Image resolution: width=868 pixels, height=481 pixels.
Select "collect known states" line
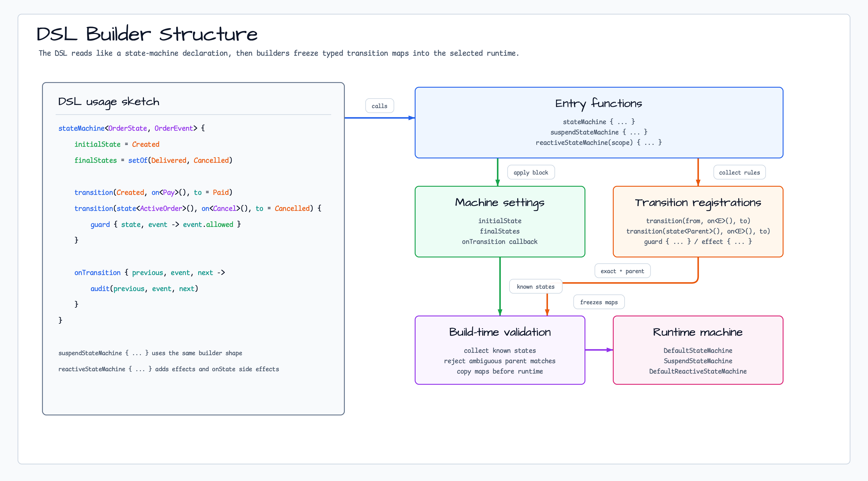500,350
